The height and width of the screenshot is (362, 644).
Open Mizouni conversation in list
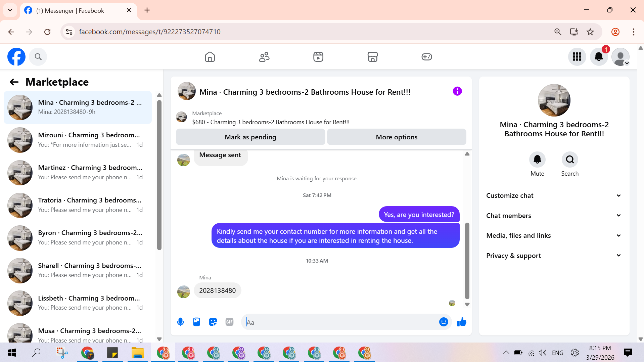[78, 140]
